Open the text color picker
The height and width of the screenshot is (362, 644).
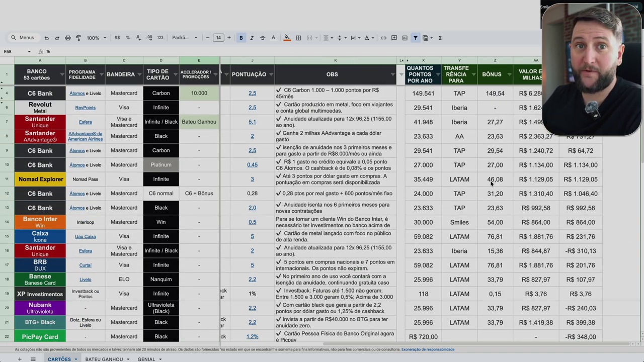[273, 38]
